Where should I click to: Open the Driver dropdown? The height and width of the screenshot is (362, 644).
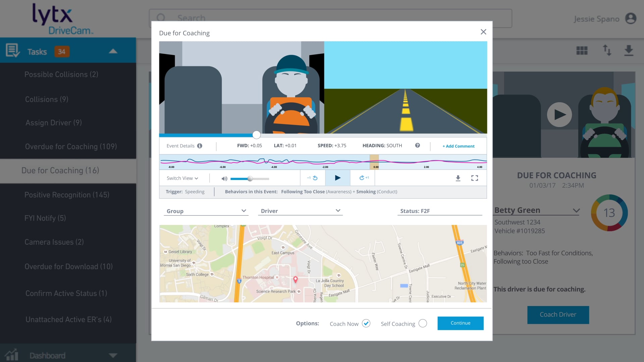pos(338,211)
